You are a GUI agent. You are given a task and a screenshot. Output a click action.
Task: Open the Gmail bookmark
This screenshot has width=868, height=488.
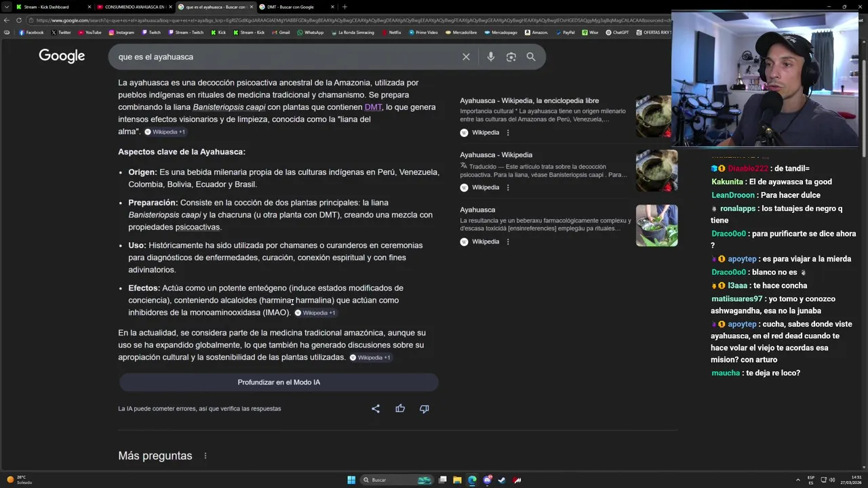281,33
